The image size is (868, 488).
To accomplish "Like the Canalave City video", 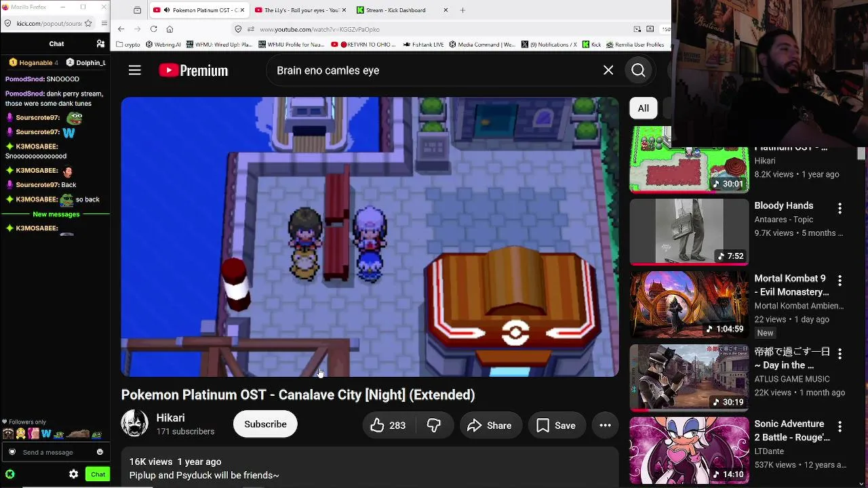I will point(388,426).
